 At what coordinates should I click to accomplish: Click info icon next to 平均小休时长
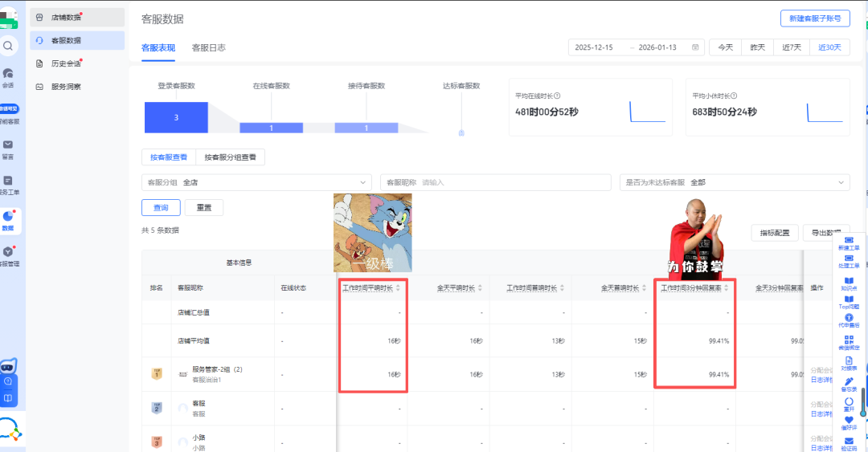tap(734, 96)
